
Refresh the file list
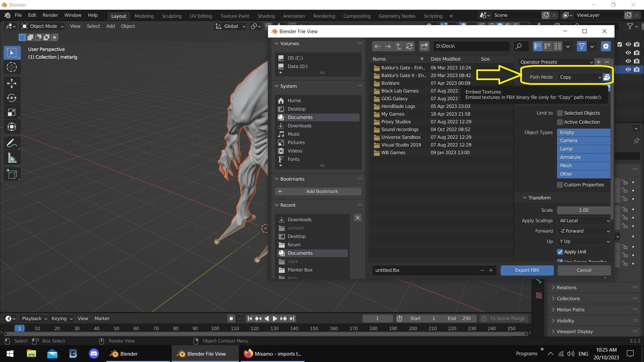click(x=410, y=46)
